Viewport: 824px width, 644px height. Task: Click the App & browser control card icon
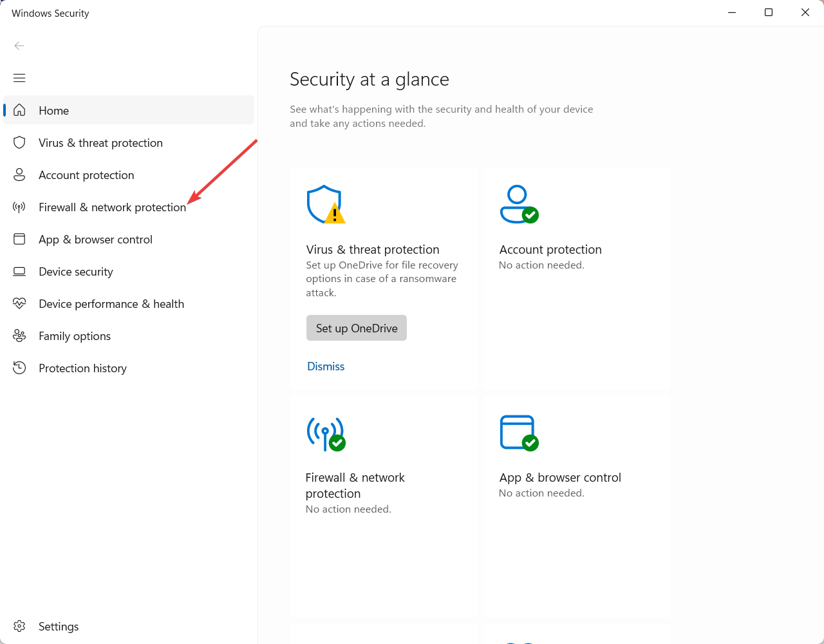point(519,433)
